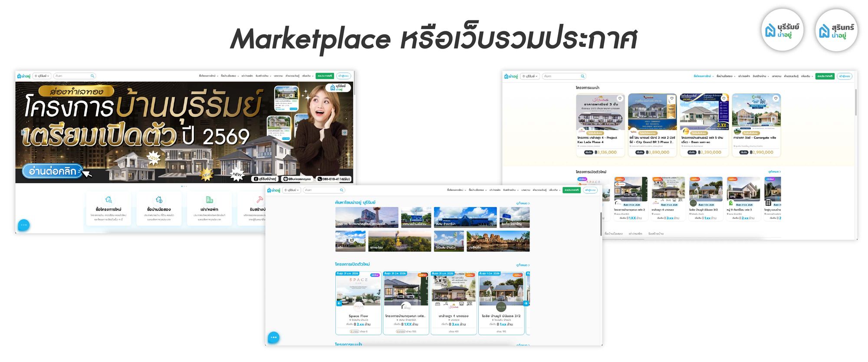868x362 pixels.
Task: Select first carousel dot under hero banner
Action: click(x=182, y=186)
